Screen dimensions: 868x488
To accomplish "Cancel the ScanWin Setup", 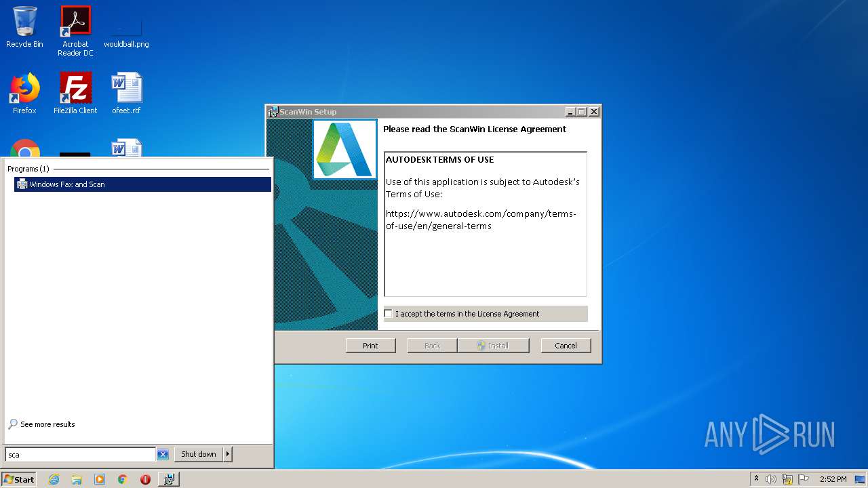I will pyautogui.click(x=566, y=346).
